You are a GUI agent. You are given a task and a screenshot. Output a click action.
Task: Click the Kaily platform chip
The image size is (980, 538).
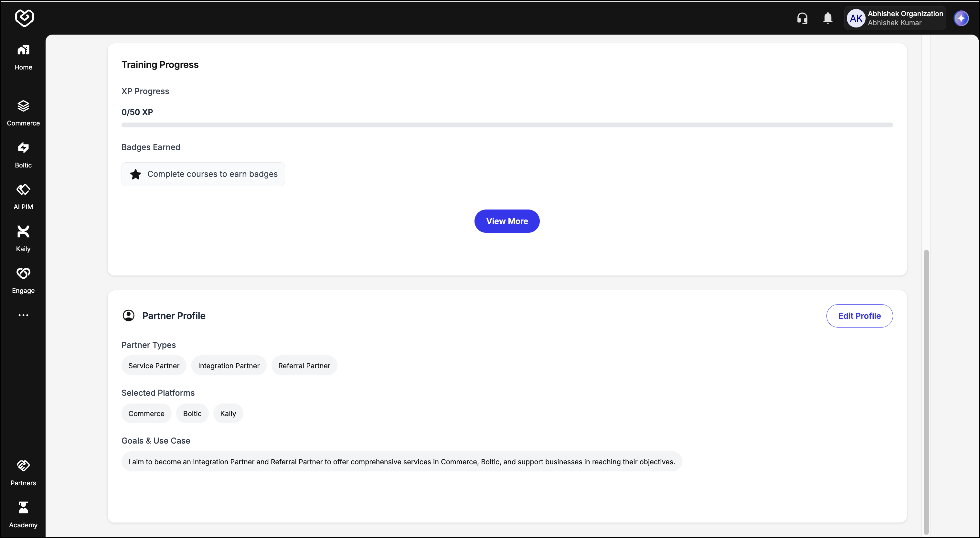[x=228, y=414]
